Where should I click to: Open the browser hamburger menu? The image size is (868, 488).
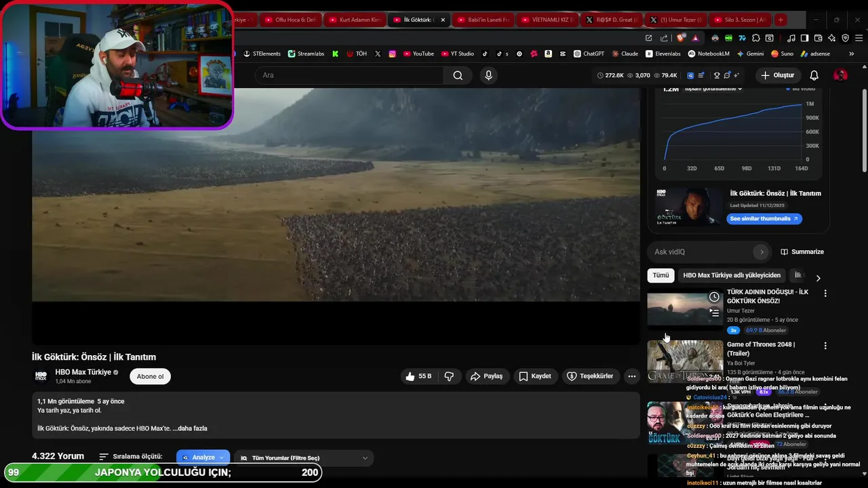[859, 38]
